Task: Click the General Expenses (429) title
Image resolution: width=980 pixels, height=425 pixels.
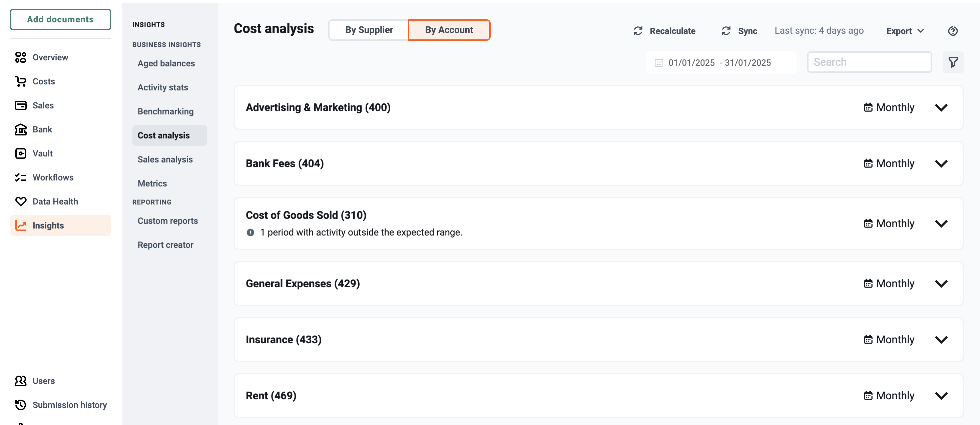Action: pos(303,284)
